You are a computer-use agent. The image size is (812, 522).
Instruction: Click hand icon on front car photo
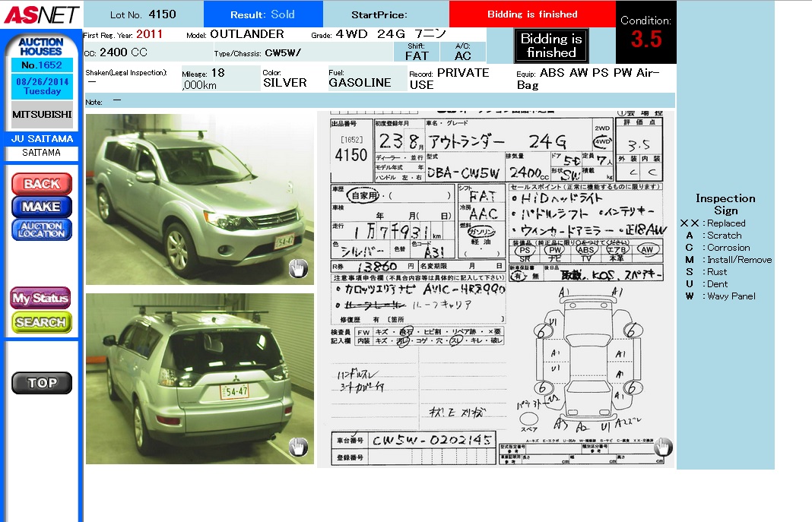click(298, 268)
